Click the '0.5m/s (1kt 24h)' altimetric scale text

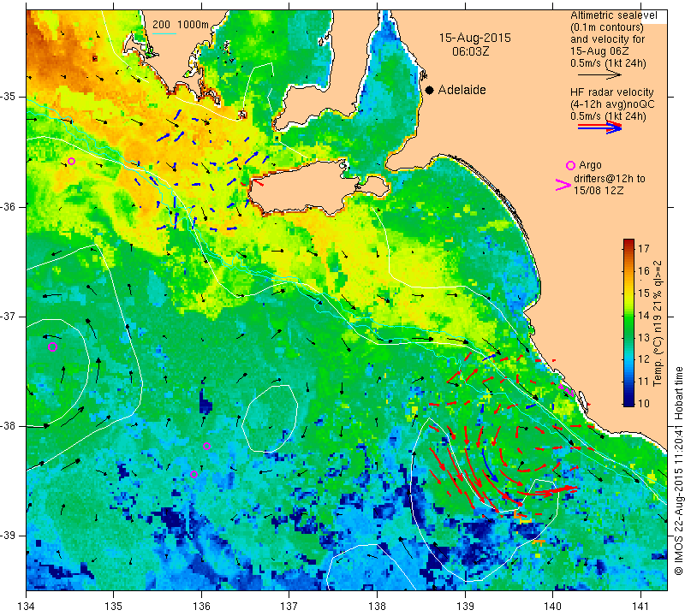tap(608, 63)
